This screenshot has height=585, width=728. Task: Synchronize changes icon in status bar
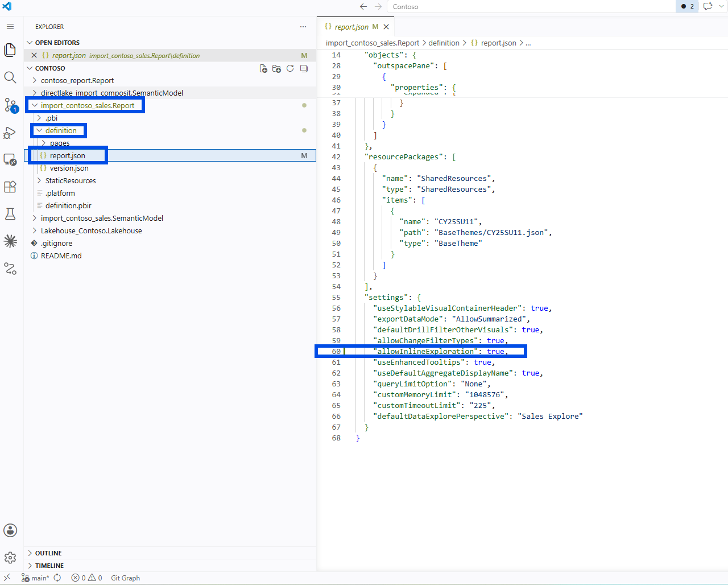click(57, 578)
